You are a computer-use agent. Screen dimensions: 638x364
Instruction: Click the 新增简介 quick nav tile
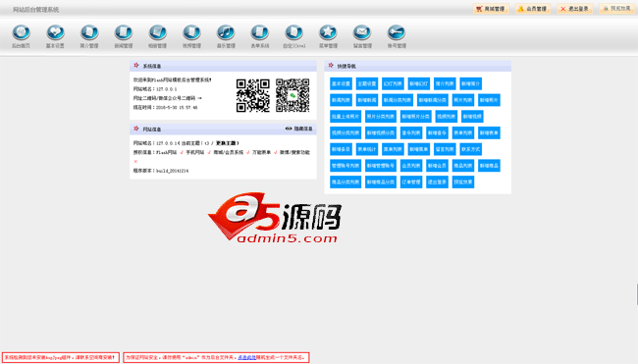(x=471, y=83)
